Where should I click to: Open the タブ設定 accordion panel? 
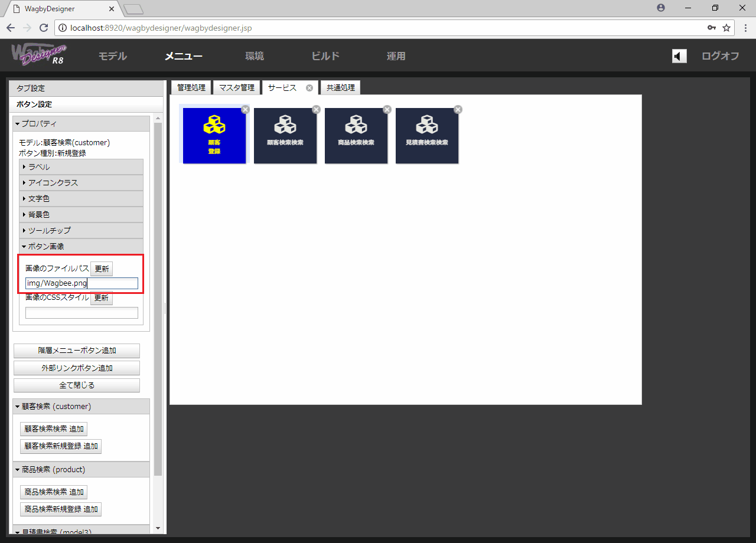tap(87, 89)
